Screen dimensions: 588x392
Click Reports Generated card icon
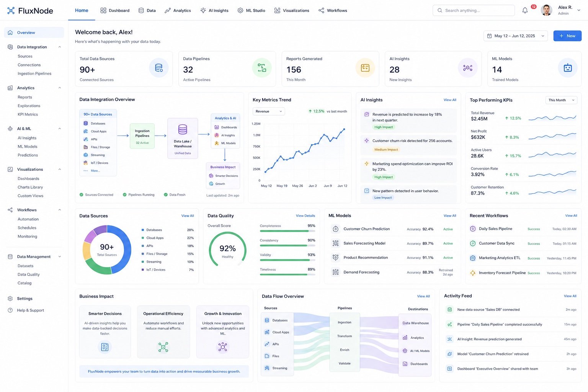pyautogui.click(x=365, y=68)
